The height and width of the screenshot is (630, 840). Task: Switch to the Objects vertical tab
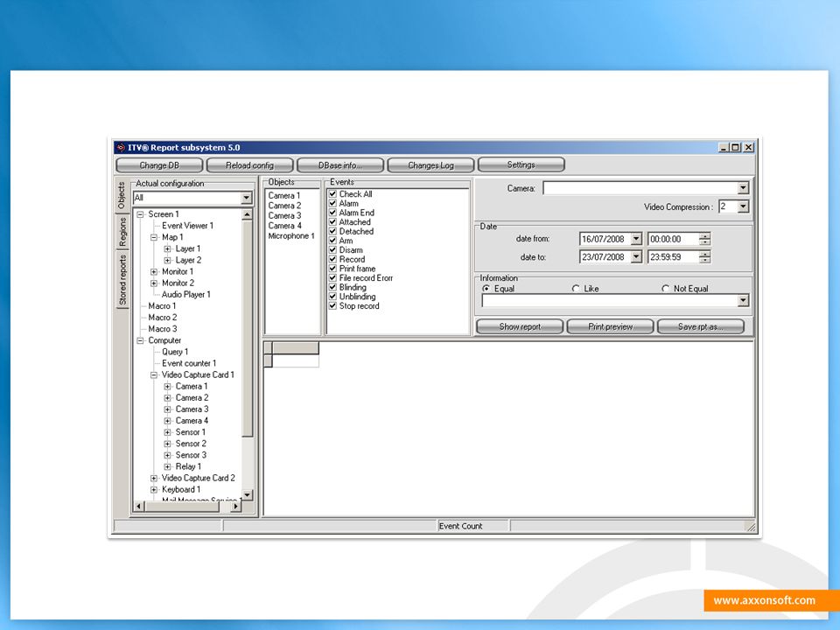122,195
